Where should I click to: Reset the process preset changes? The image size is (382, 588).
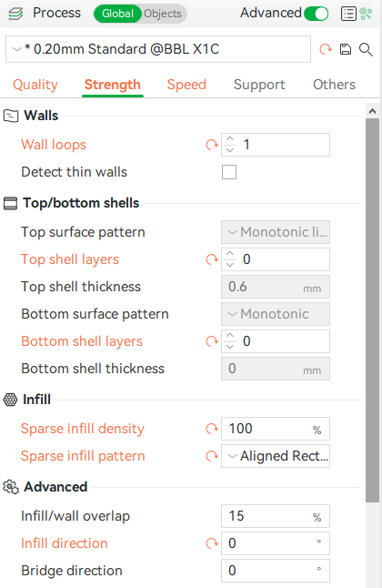click(326, 49)
